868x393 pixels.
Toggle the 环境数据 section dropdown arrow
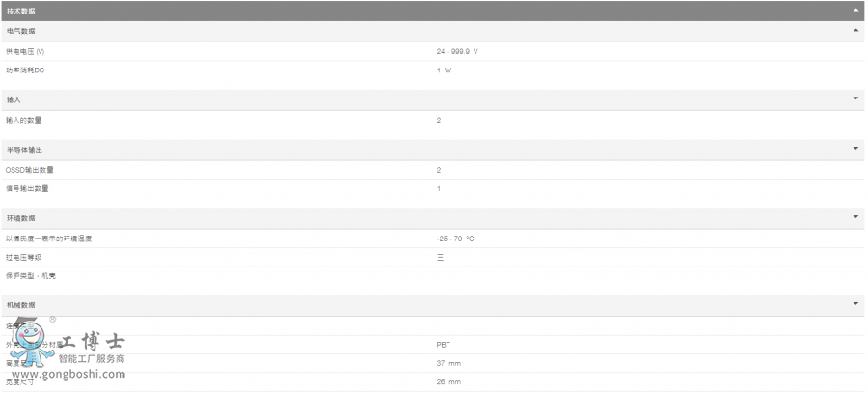pyautogui.click(x=855, y=217)
